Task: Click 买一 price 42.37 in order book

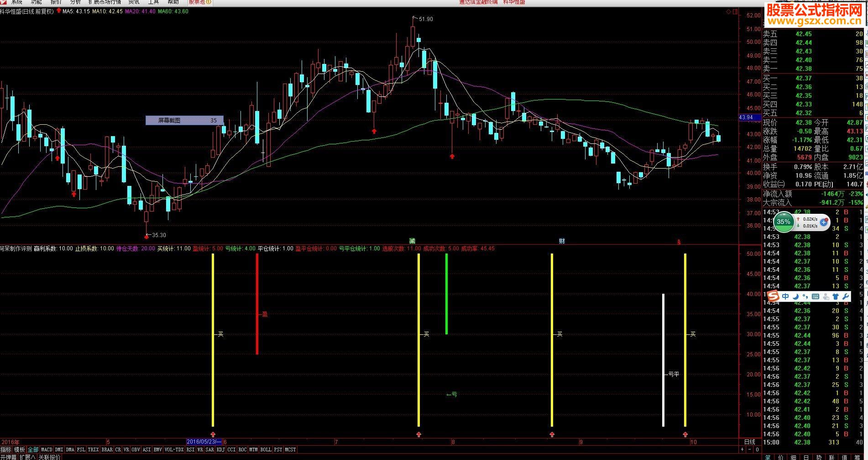Action: [804, 78]
